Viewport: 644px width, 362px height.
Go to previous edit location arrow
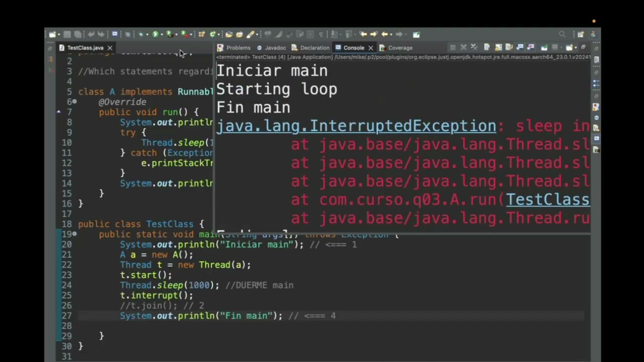363,34
